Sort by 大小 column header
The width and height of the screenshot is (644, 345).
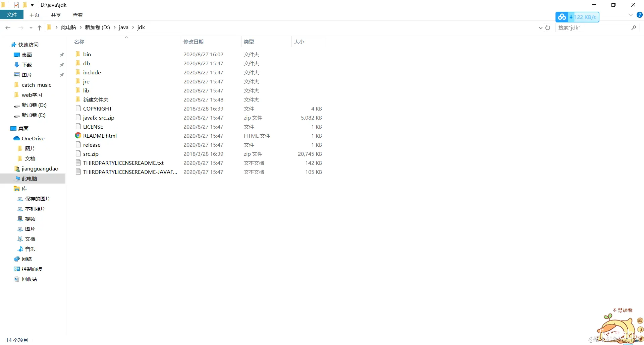(x=309, y=42)
